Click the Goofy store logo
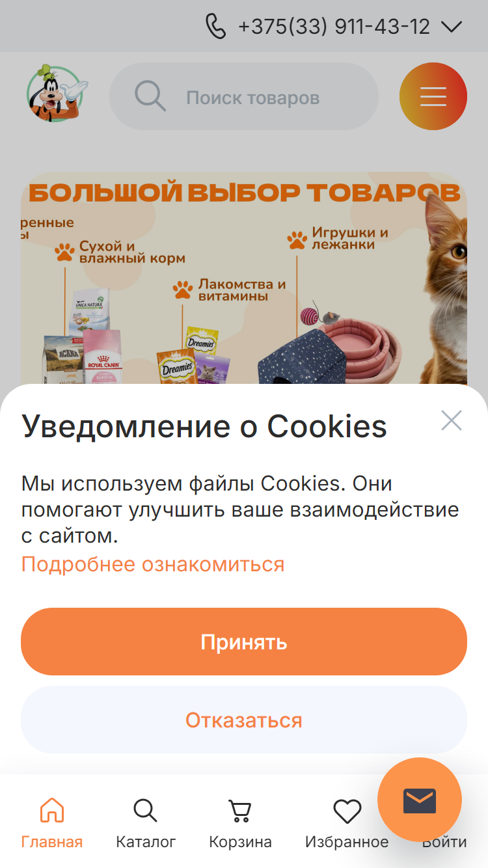This screenshot has width=488, height=868. (57, 93)
